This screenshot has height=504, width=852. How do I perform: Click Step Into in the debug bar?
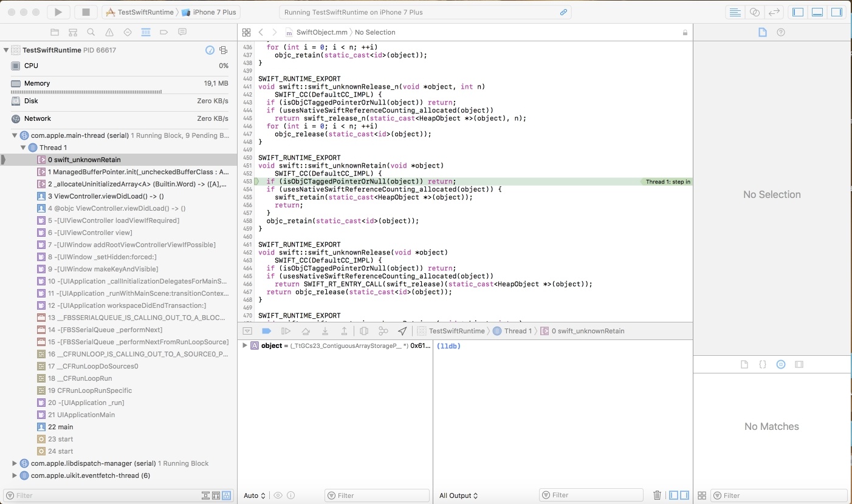(x=325, y=331)
